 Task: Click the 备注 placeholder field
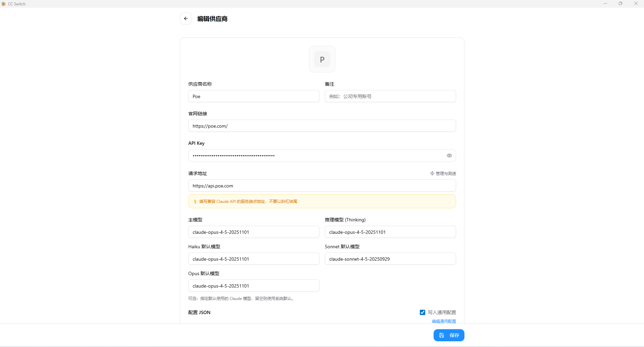(x=390, y=96)
